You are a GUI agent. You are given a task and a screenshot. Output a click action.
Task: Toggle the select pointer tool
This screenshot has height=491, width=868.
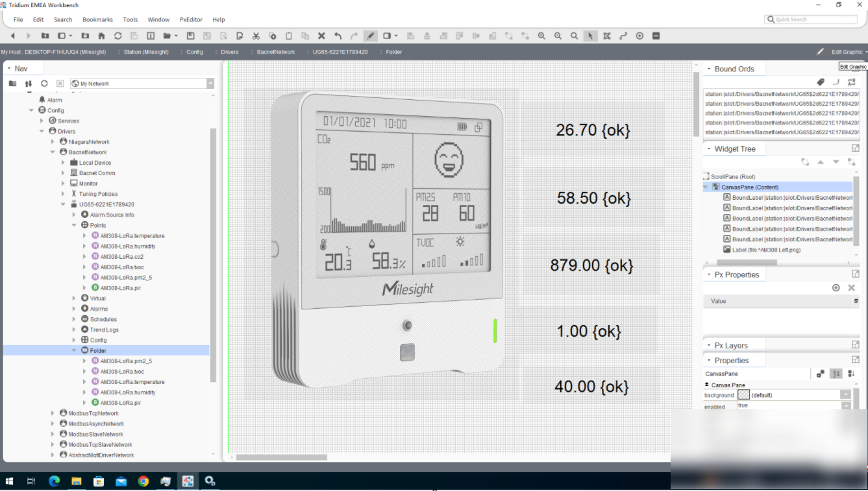pos(590,36)
